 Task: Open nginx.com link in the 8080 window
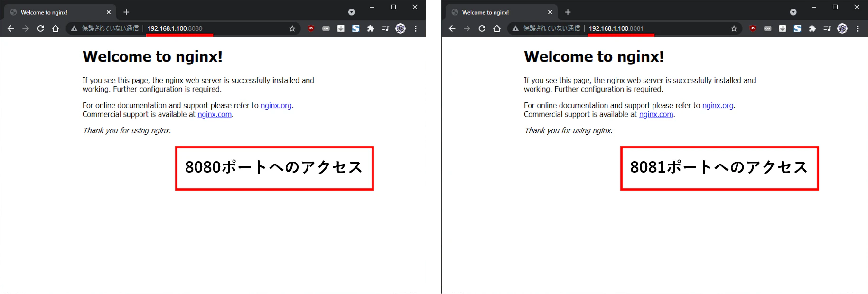[x=215, y=114]
